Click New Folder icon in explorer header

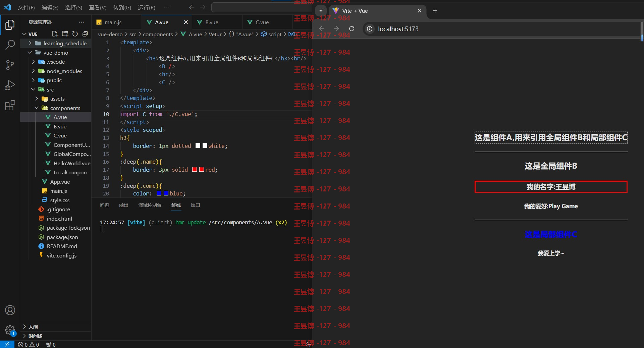coord(65,34)
